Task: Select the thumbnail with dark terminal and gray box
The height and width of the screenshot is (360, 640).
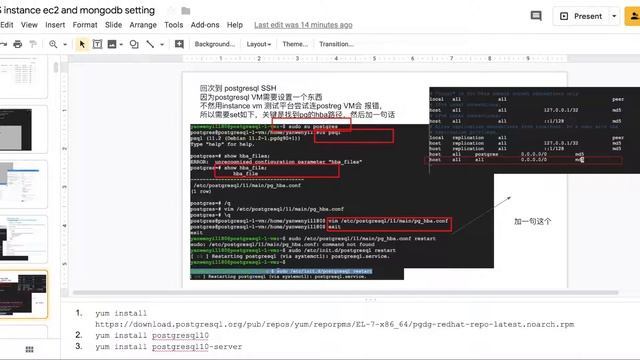Action: [23, 129]
